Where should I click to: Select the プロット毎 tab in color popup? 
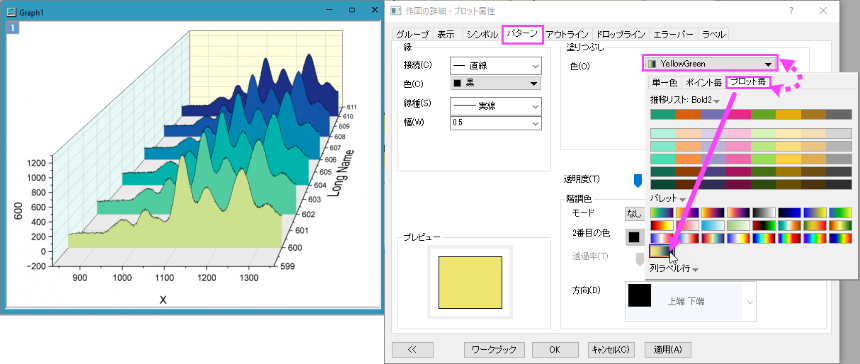pyautogui.click(x=748, y=83)
